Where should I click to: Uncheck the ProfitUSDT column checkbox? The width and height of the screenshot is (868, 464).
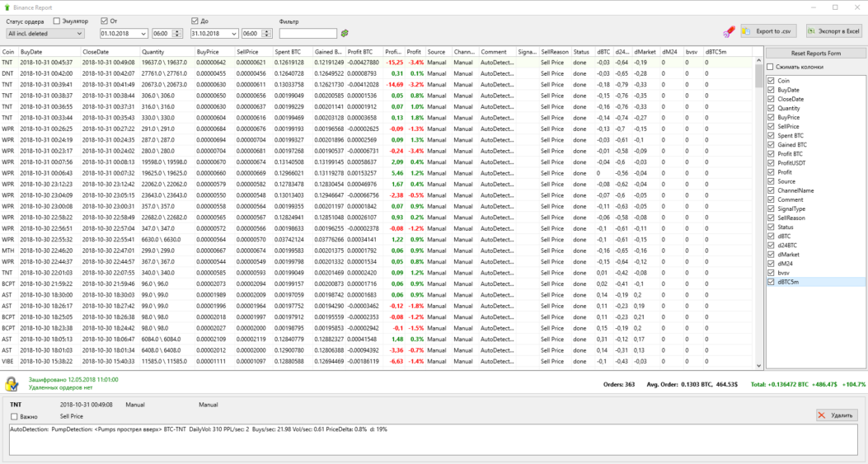point(771,163)
